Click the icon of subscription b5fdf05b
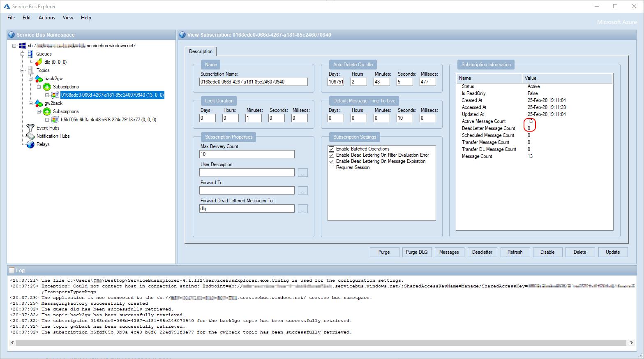Screen dimensions: 644x359 pos(55,120)
